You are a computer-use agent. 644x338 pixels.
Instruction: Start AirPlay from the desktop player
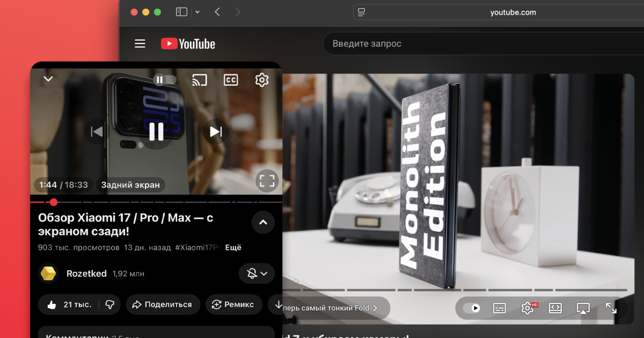pyautogui.click(x=583, y=308)
